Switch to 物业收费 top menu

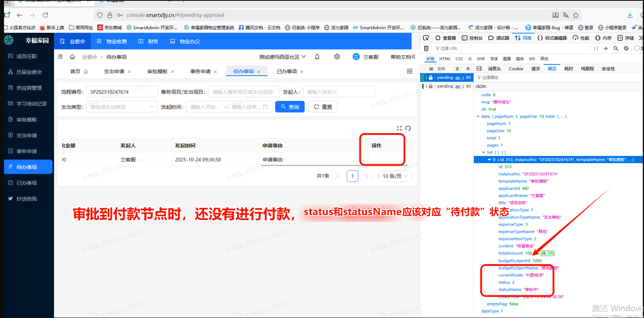[112, 41]
